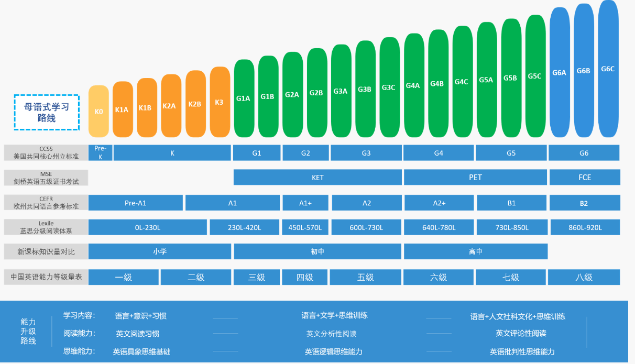The width and height of the screenshot is (635, 364).
Task: Select the CCSS 美国共同核心州立标准 row label
Action: click(x=46, y=152)
